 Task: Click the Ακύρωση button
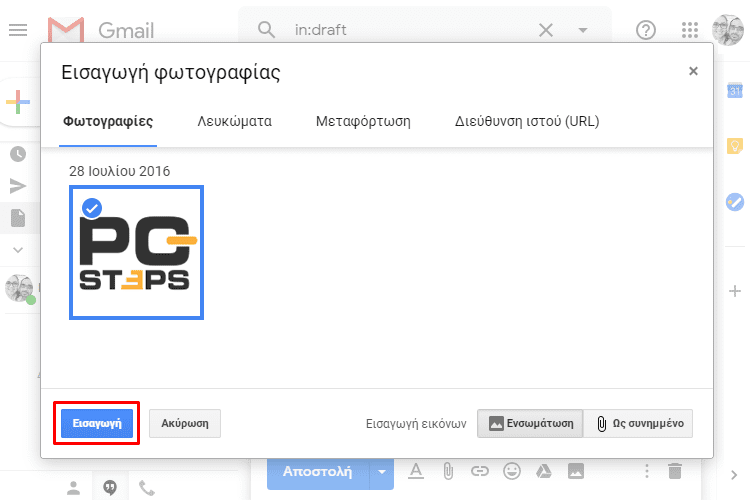pyautogui.click(x=185, y=423)
